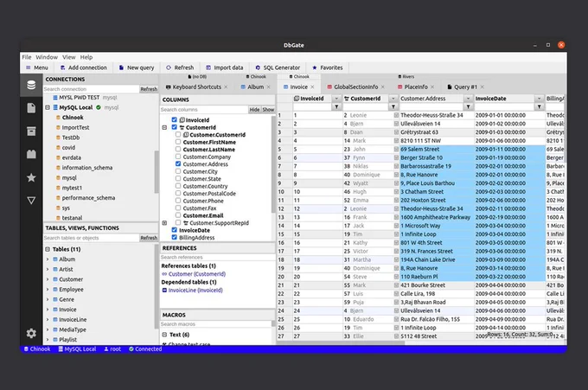Click the Show columns button
The image size is (588, 390).
(268, 110)
